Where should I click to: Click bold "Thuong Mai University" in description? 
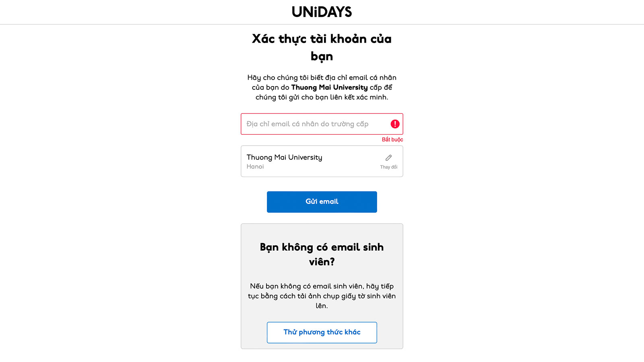click(329, 87)
